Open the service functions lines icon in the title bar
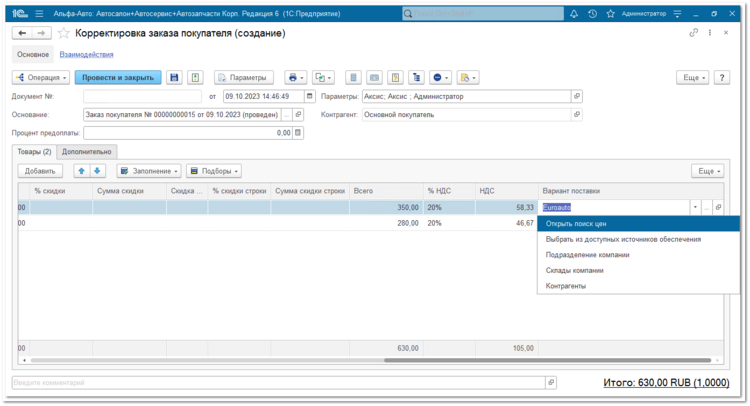 pyautogui.click(x=677, y=14)
